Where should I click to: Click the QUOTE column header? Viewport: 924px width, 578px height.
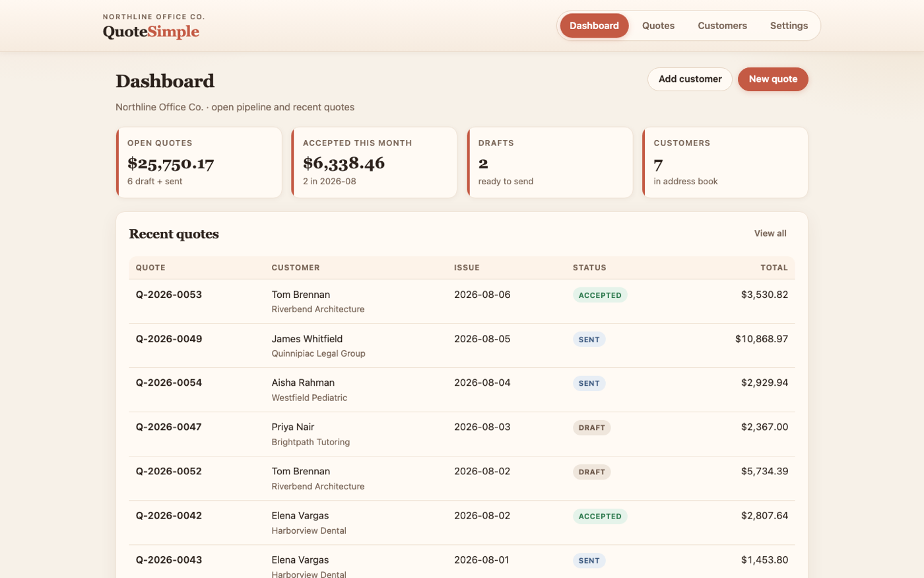tap(150, 268)
